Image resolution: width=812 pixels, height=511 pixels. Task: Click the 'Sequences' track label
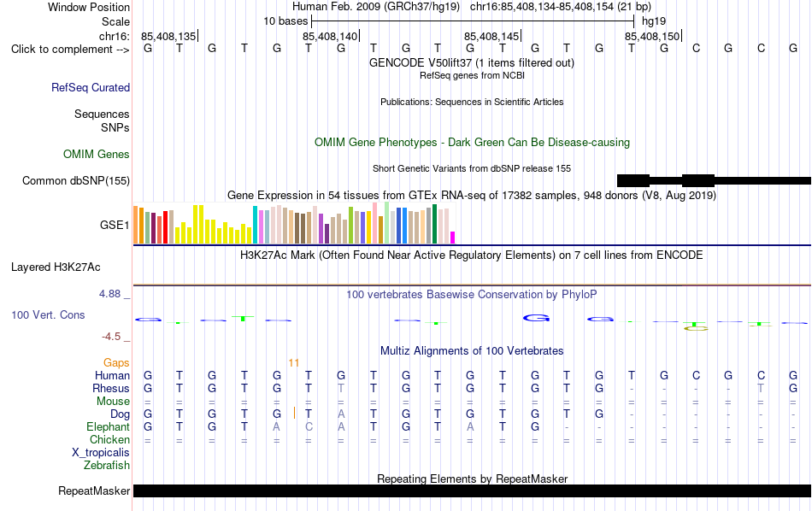pyautogui.click(x=102, y=114)
